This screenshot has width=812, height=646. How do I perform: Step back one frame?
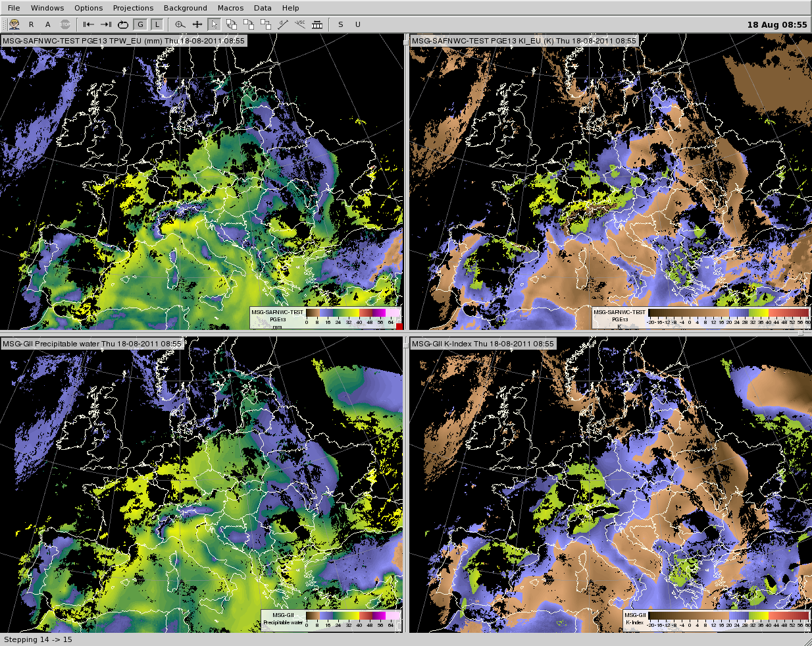point(88,24)
